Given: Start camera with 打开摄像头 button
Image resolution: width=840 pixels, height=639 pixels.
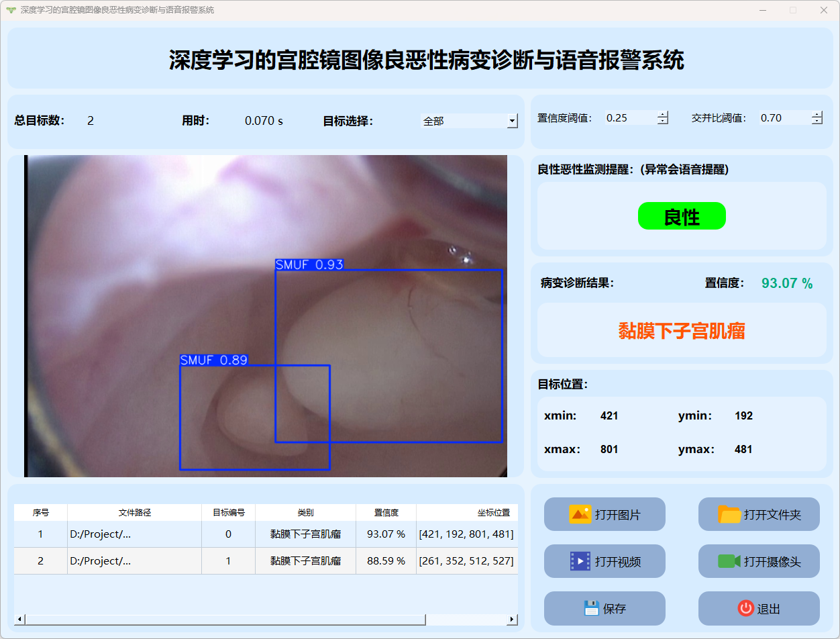Looking at the screenshot, I should [x=759, y=561].
